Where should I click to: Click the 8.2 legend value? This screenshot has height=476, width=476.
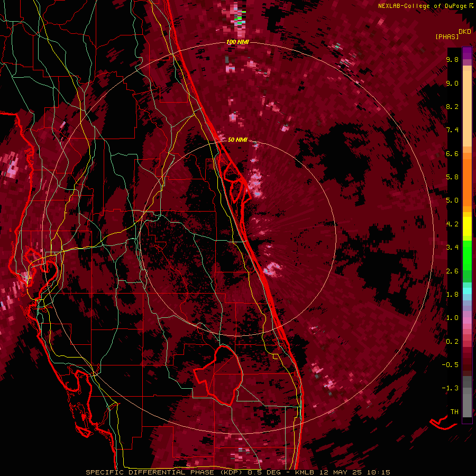click(452, 106)
